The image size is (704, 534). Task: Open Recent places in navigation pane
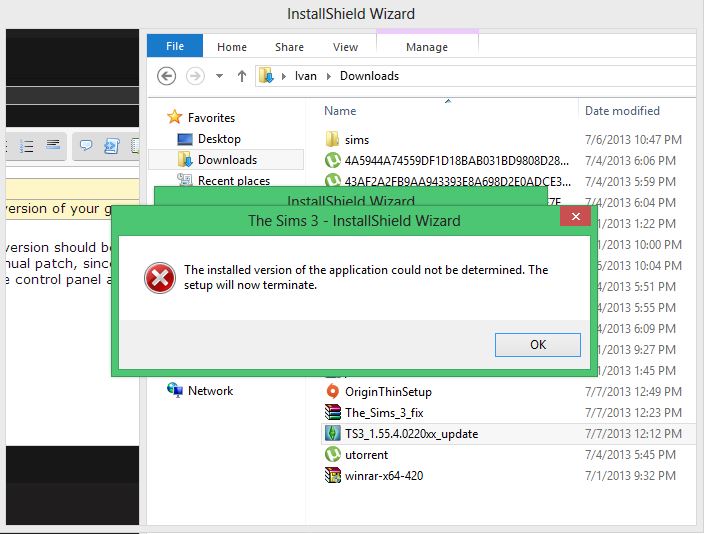coord(233,181)
